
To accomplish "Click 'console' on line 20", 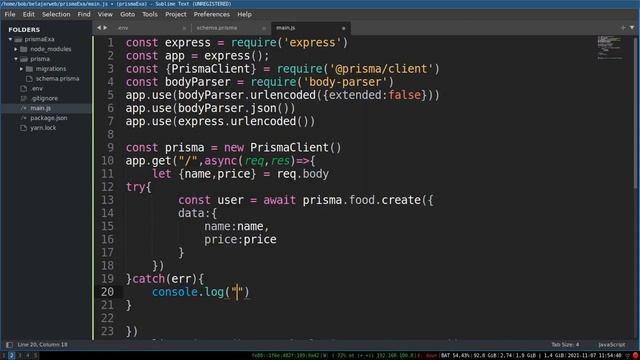I will pyautogui.click(x=175, y=292).
